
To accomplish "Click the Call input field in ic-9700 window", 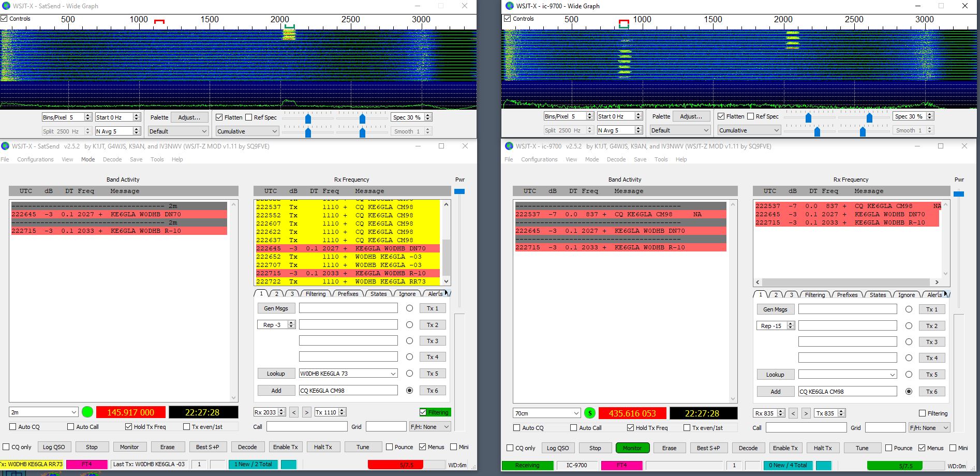I will pos(806,428).
